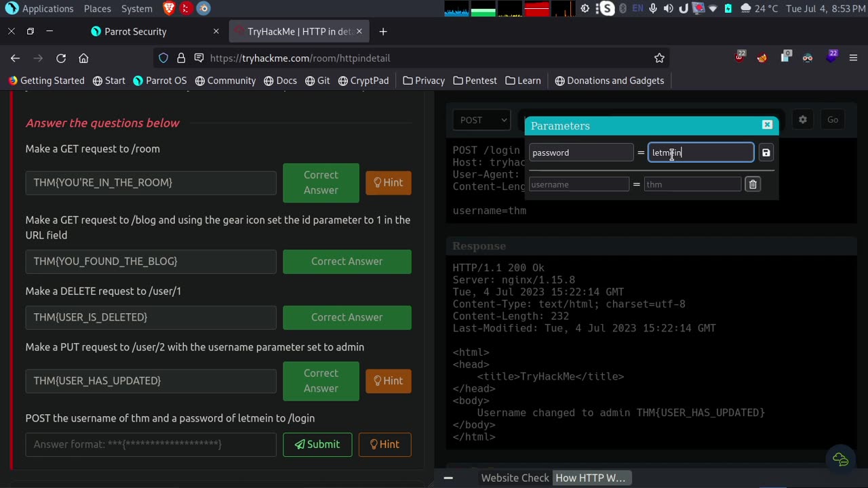The height and width of the screenshot is (488, 868).
Task: Open tracking protection shield icon
Action: 163,58
